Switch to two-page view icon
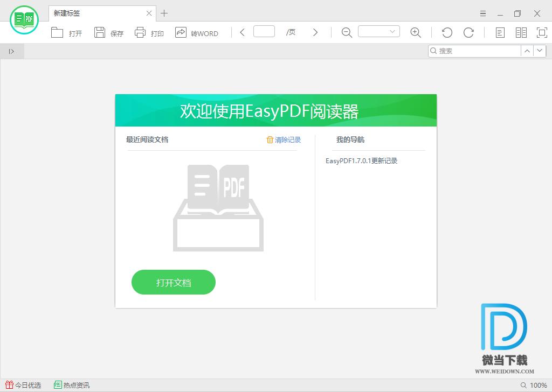 pyautogui.click(x=521, y=33)
